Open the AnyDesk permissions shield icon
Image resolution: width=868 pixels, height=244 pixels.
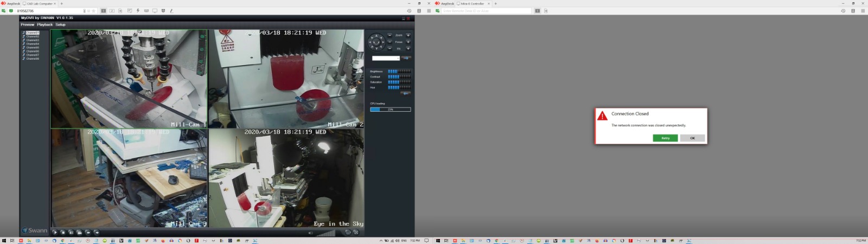point(163,11)
